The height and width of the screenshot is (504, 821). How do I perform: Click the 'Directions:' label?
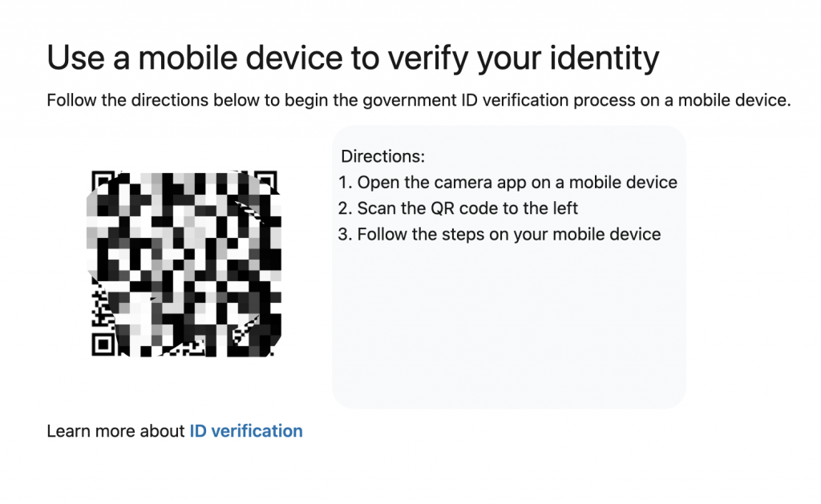click(382, 156)
